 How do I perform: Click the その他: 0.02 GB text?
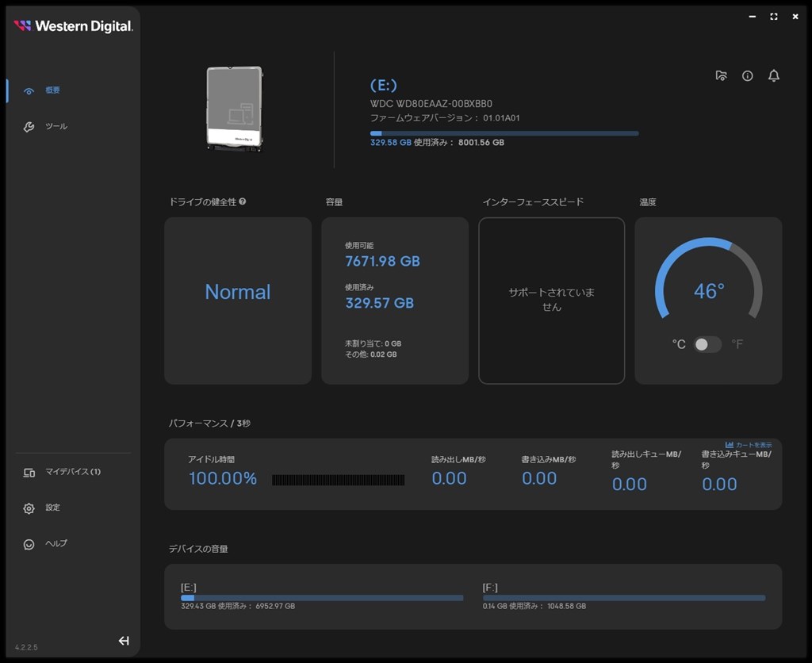pos(371,354)
